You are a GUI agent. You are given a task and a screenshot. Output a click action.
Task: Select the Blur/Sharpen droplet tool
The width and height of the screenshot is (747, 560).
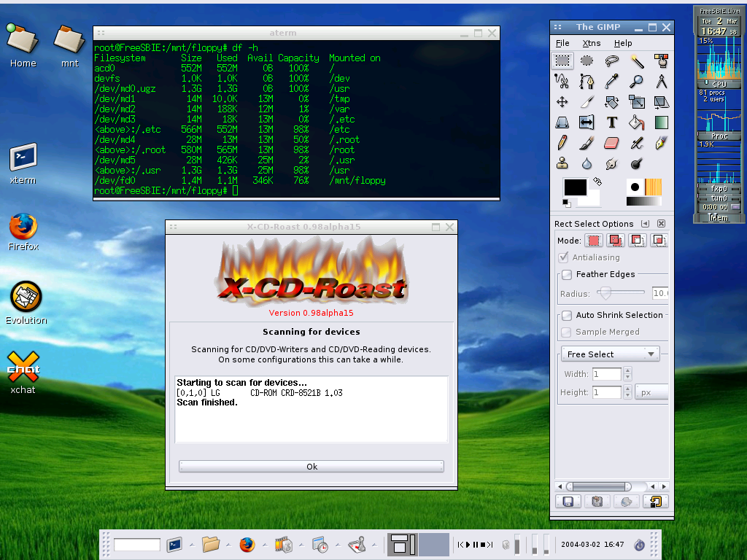587,163
